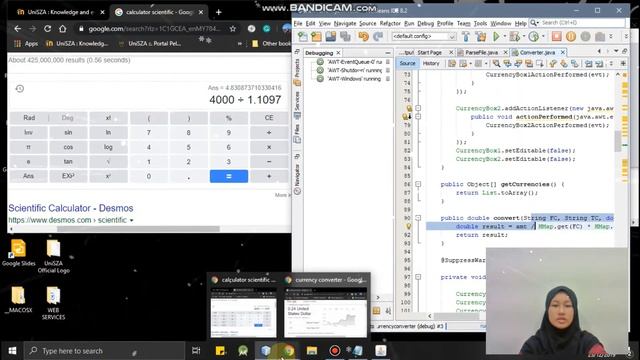The height and width of the screenshot is (360, 640).
Task: Click calculator equals button
Action: pyautogui.click(x=229, y=176)
